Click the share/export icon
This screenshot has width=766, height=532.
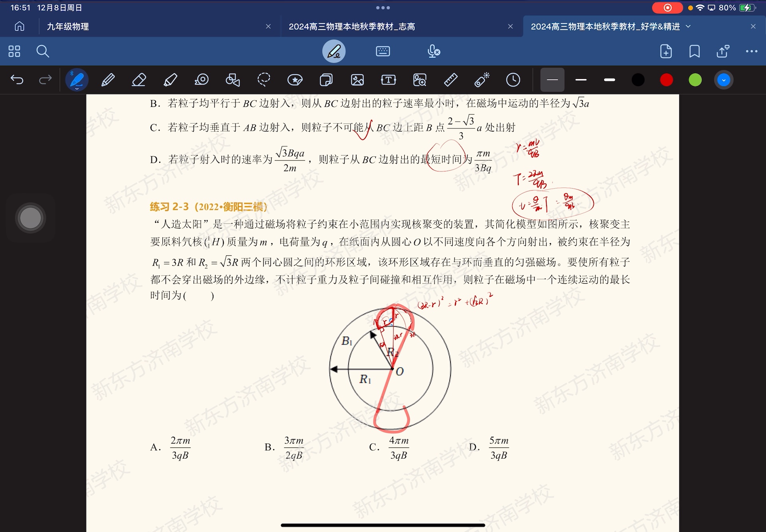(723, 51)
